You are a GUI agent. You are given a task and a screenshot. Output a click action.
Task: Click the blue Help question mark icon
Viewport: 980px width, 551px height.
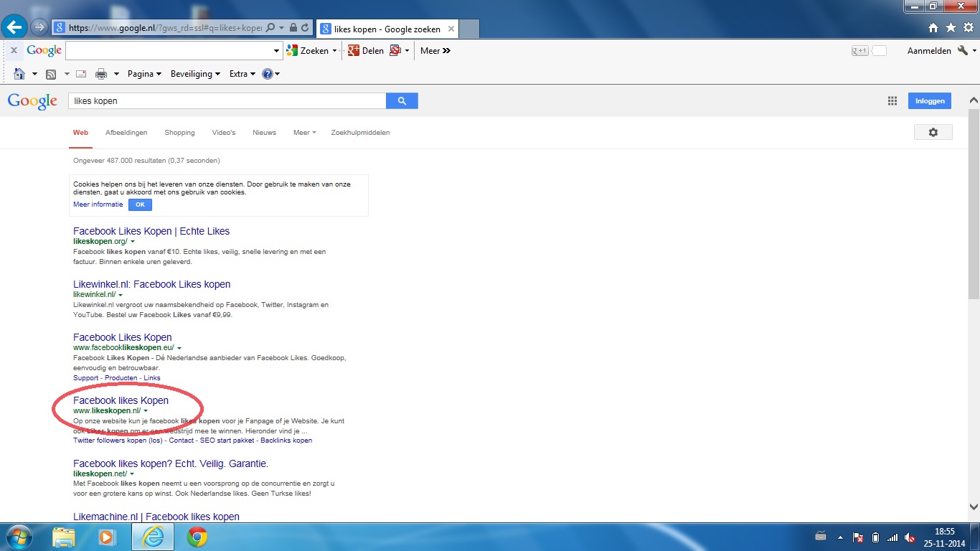pyautogui.click(x=268, y=74)
